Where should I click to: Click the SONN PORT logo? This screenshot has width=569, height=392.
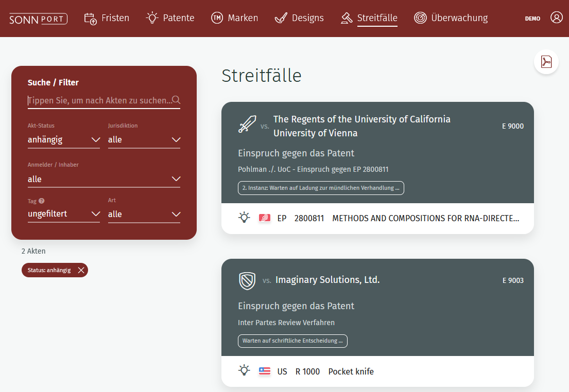(38, 19)
